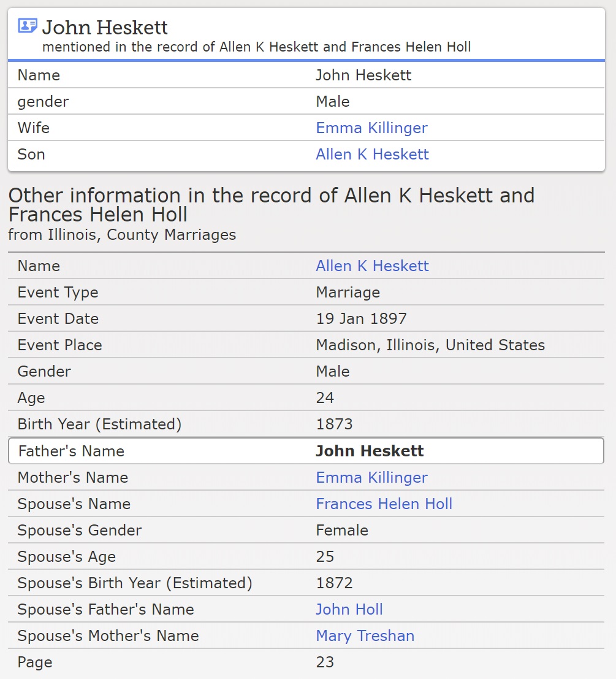The height and width of the screenshot is (679, 616).
Task: Select the highlighted Father's Name row
Action: [306, 451]
